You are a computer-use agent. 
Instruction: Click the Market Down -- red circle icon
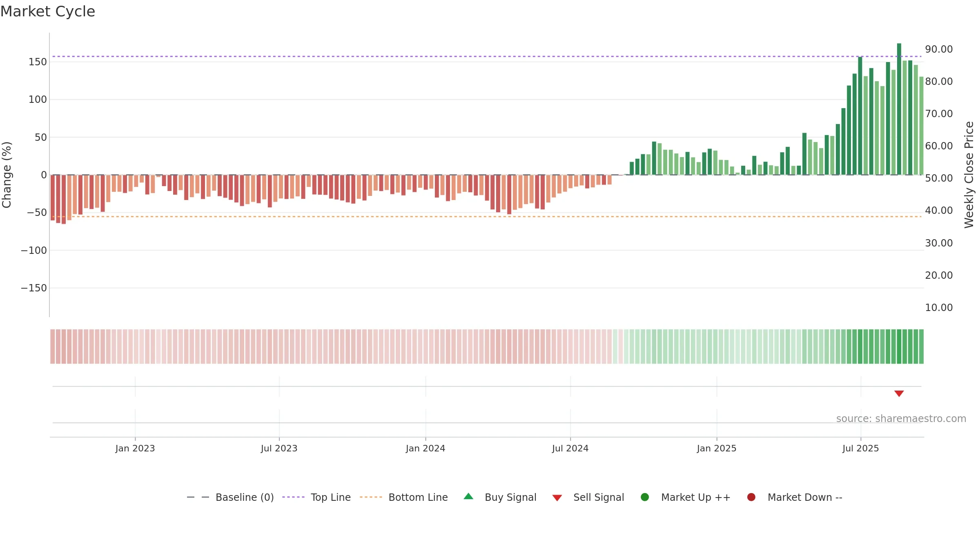point(751,497)
